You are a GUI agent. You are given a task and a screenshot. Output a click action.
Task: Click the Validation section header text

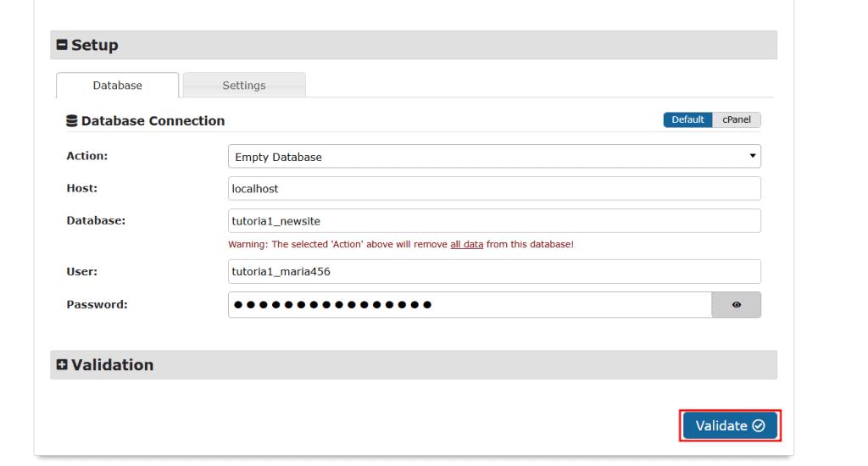tap(113, 364)
